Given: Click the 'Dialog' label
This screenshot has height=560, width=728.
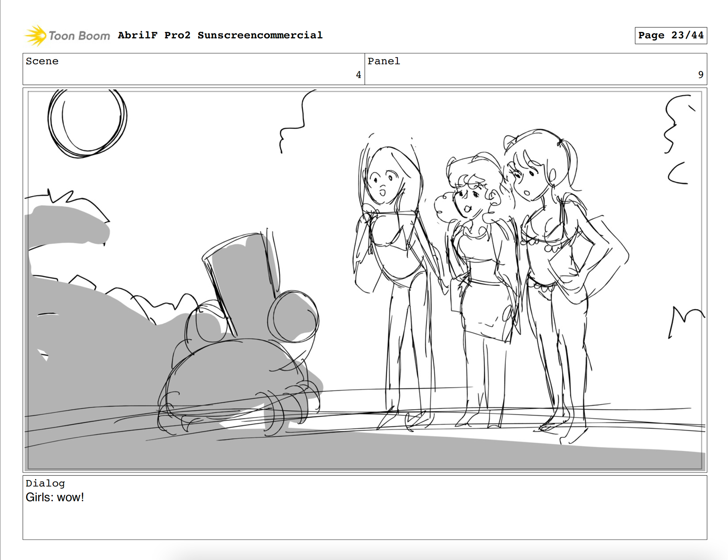Looking at the screenshot, I should coord(45,483).
